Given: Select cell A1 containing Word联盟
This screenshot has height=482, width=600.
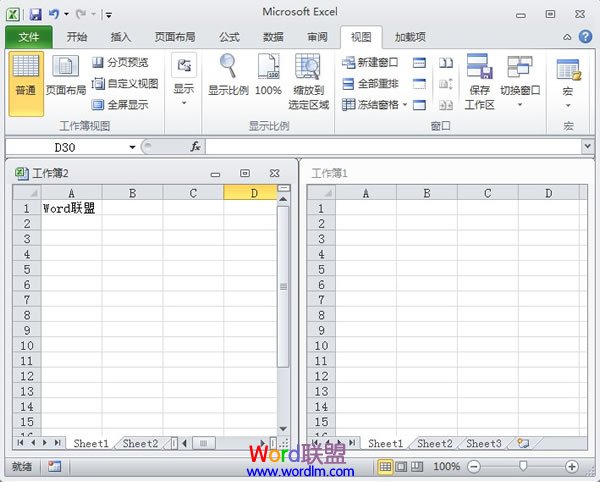Looking at the screenshot, I should click(x=71, y=208).
